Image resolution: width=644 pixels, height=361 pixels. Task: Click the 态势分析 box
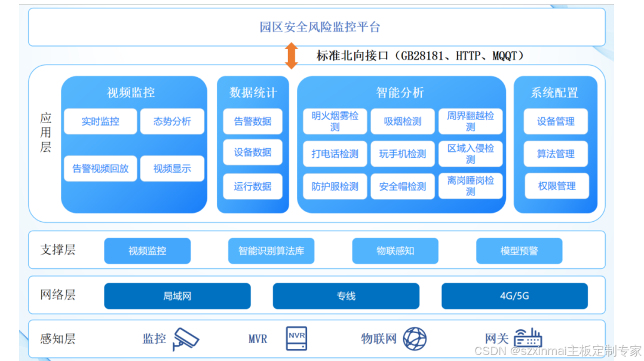click(x=172, y=121)
